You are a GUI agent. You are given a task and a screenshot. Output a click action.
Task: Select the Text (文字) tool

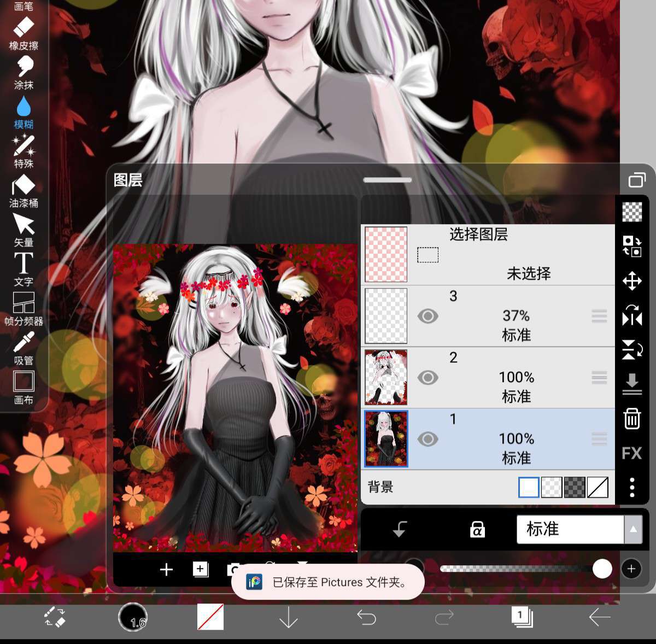click(24, 270)
